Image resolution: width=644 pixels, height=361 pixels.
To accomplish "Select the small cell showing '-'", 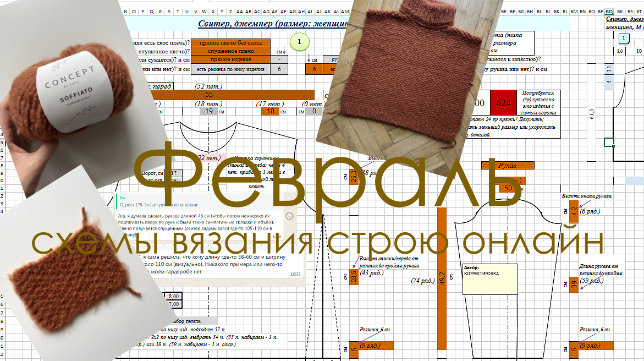I will click(279, 59).
